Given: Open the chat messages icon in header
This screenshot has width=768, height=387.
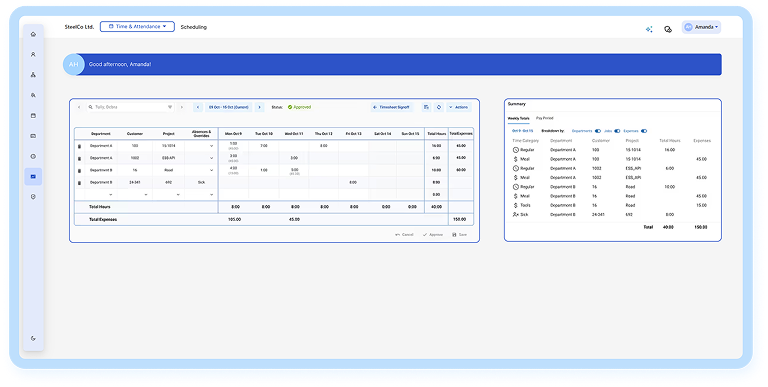Looking at the screenshot, I should (x=668, y=29).
